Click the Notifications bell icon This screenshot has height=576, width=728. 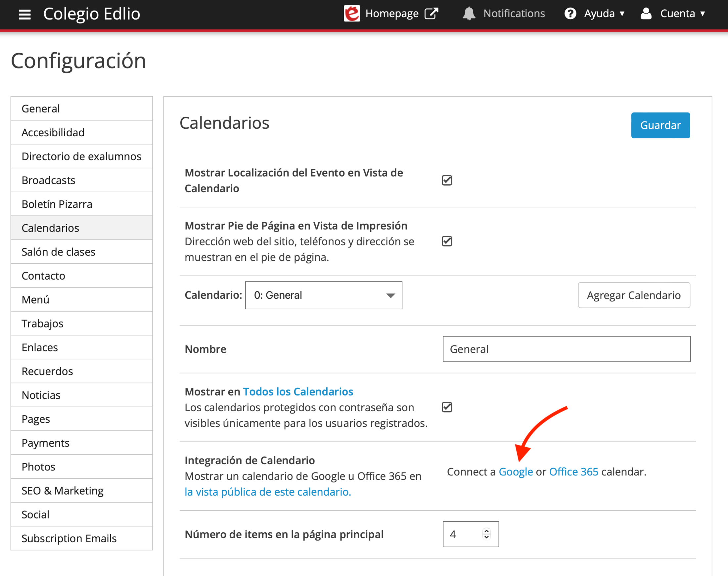[469, 14]
